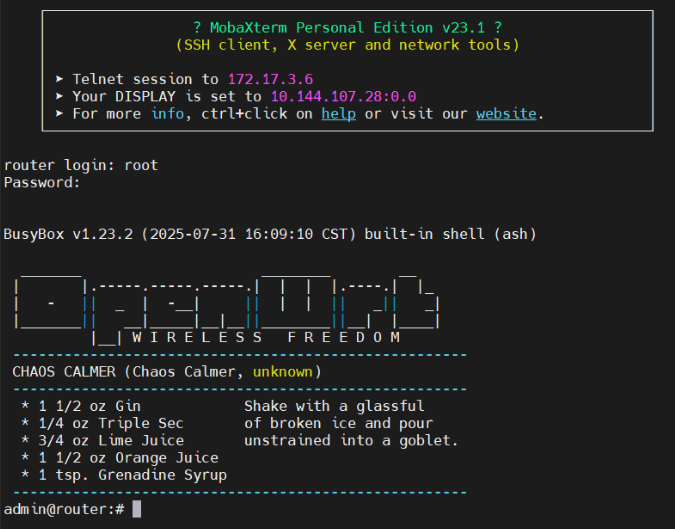Click the admin@router:# shell prompt
The height and width of the screenshot is (529, 675).
click(x=64, y=509)
